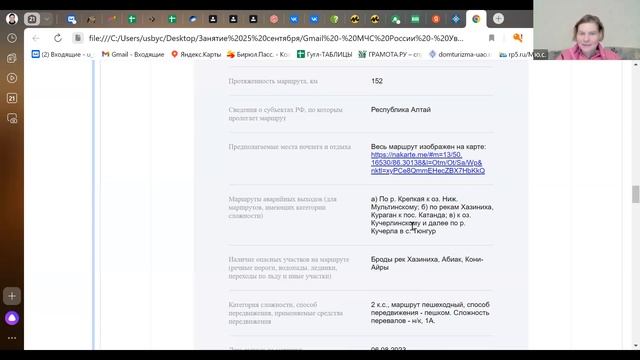Bookmark this page using the bookmark icon
640x360 pixels.
pos(491,38)
